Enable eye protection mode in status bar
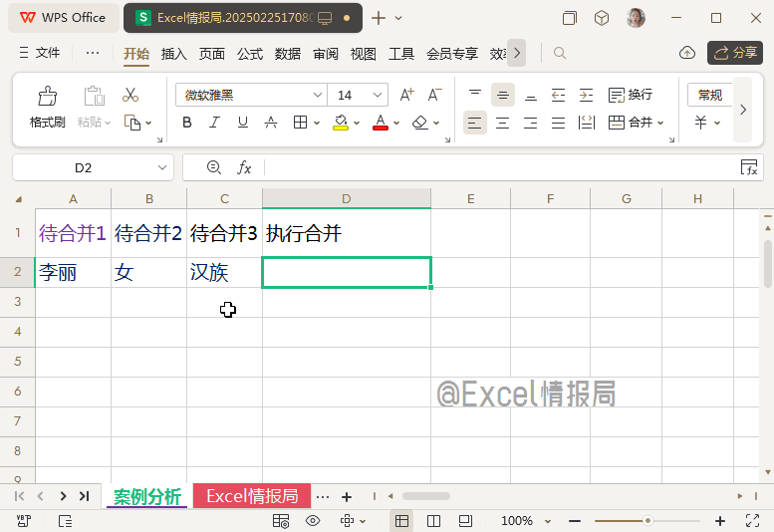 pyautogui.click(x=313, y=520)
